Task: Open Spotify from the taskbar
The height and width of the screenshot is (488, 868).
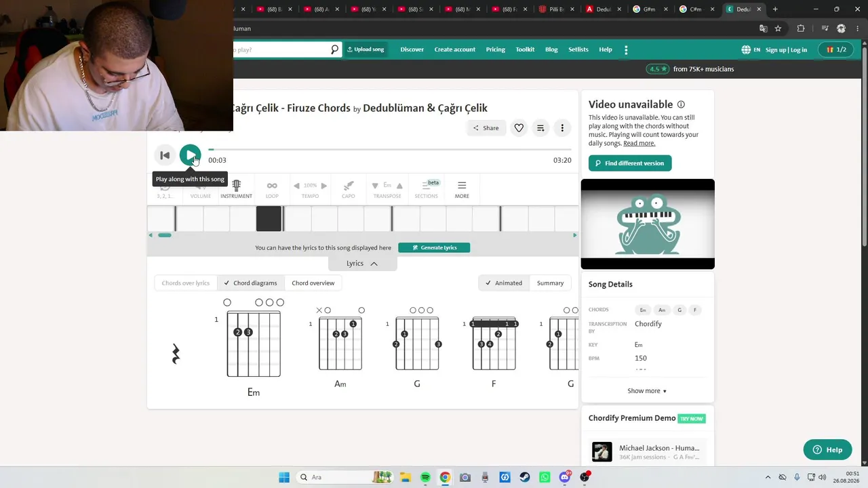Action: (x=425, y=477)
